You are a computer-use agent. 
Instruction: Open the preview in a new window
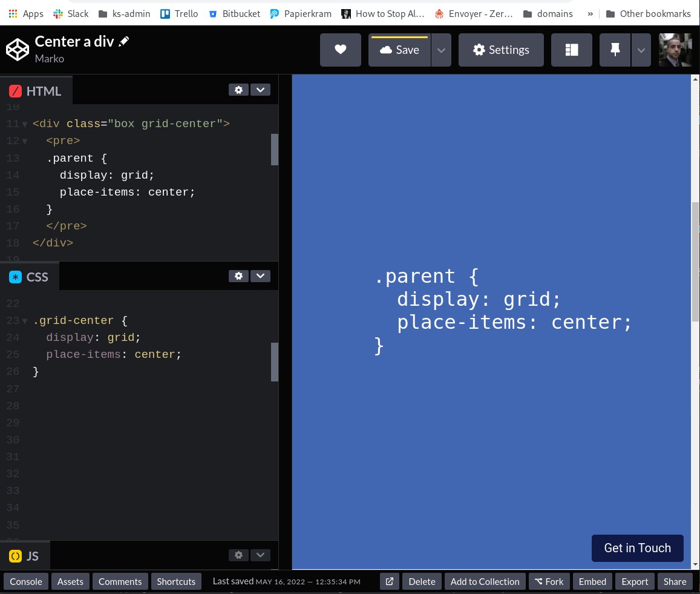point(389,581)
